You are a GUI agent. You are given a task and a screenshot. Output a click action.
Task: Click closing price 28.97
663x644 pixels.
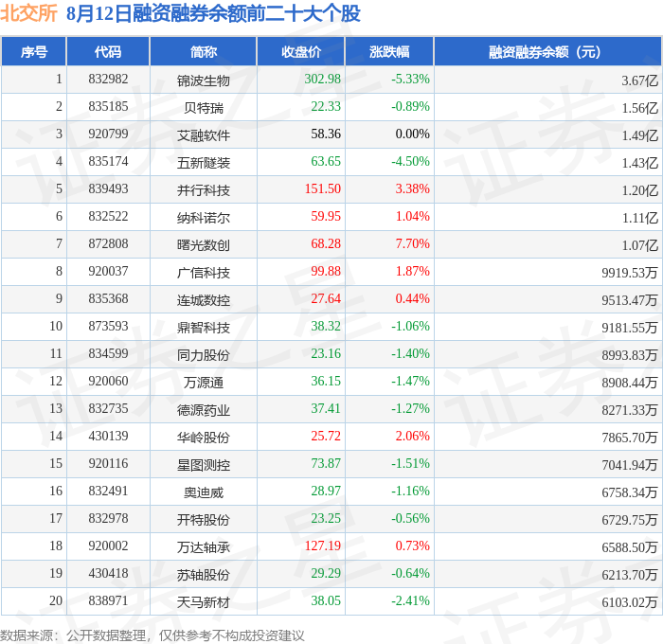tap(326, 492)
